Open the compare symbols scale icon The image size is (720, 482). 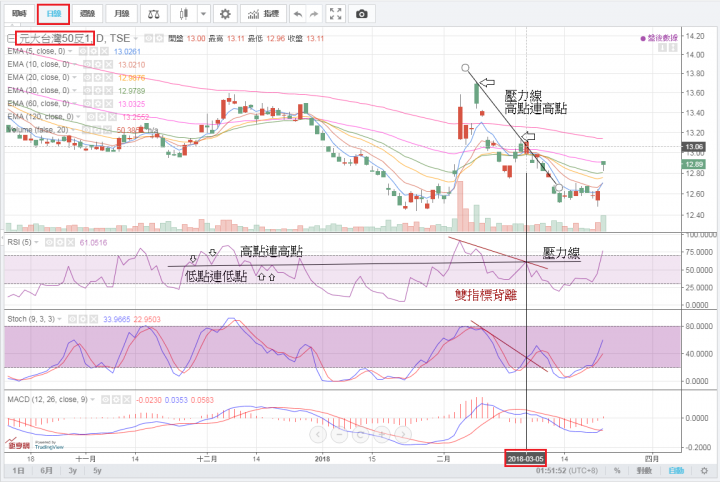[153, 15]
